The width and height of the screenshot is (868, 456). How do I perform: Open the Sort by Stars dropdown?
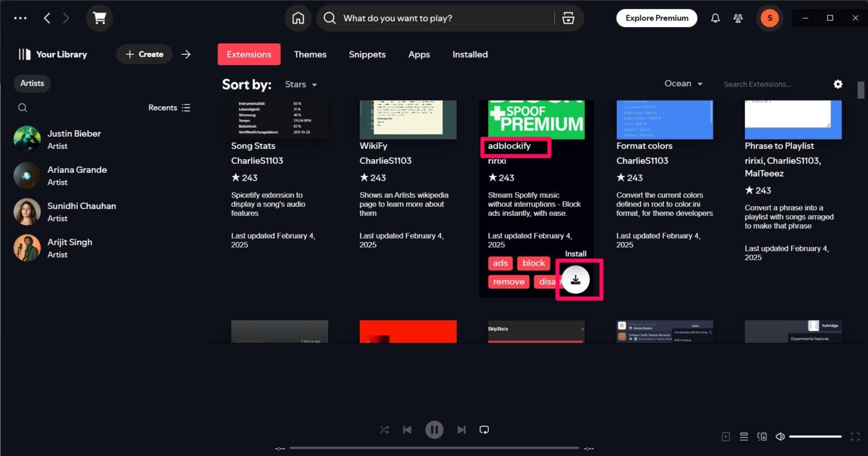(x=300, y=84)
